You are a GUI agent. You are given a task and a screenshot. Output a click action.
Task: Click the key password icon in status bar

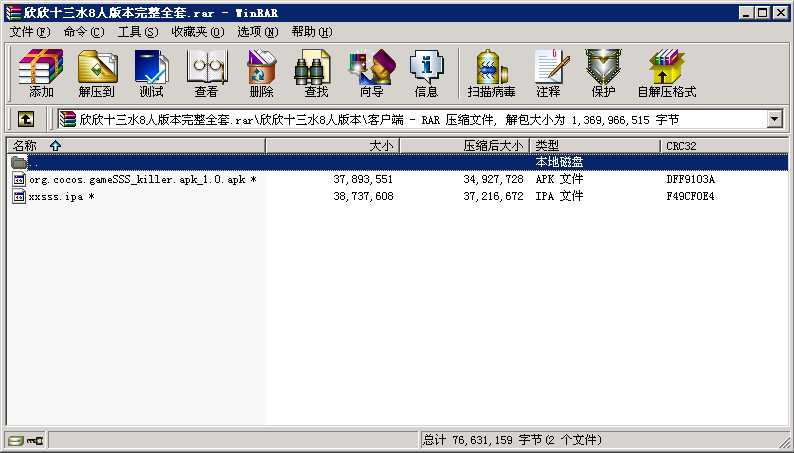(35, 440)
